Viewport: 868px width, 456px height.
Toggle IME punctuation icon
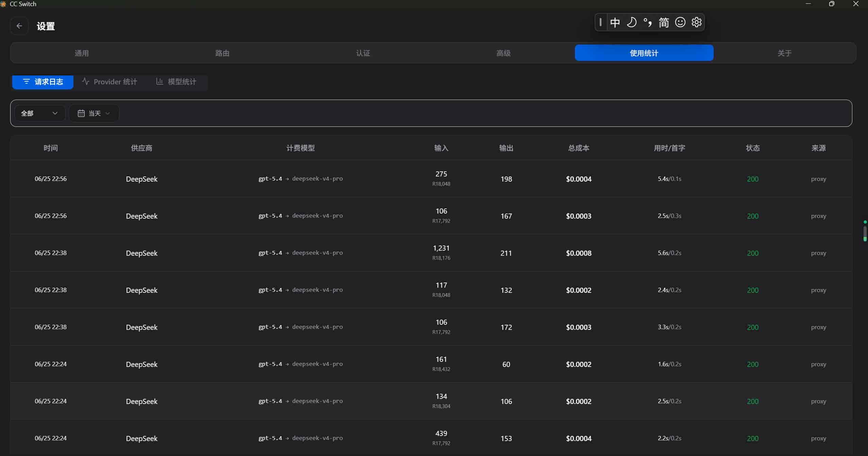pos(647,22)
